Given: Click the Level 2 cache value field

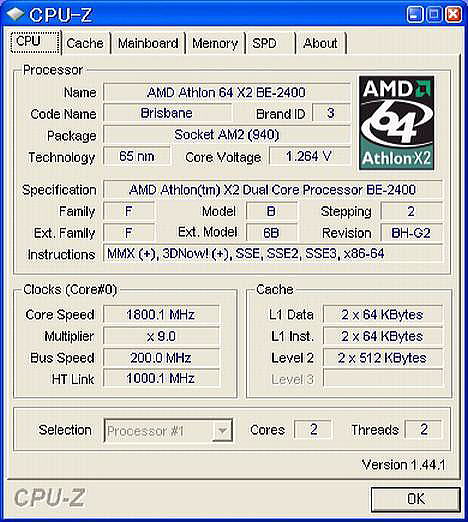Looking at the screenshot, I should coord(383,358).
